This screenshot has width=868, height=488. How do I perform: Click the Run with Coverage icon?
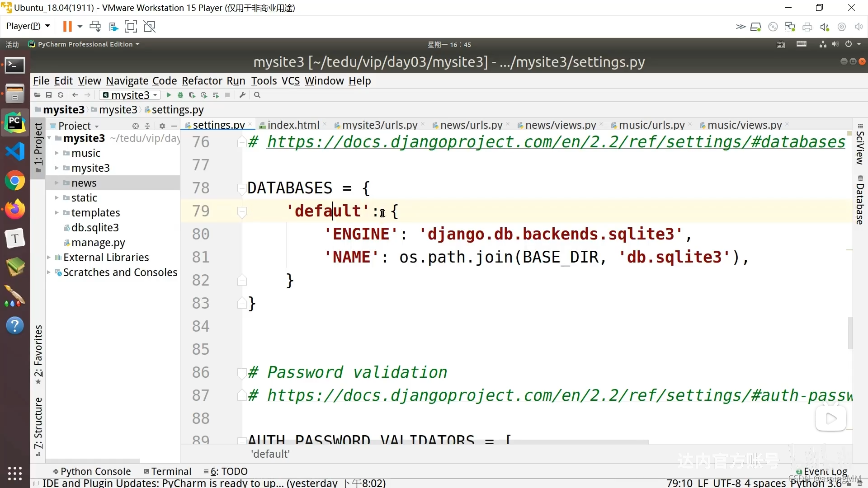(192, 95)
